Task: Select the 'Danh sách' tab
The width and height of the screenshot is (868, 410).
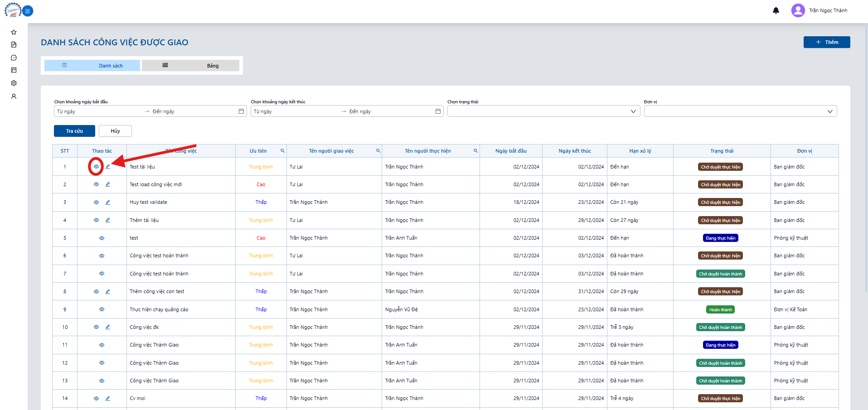Action: pyautogui.click(x=92, y=66)
